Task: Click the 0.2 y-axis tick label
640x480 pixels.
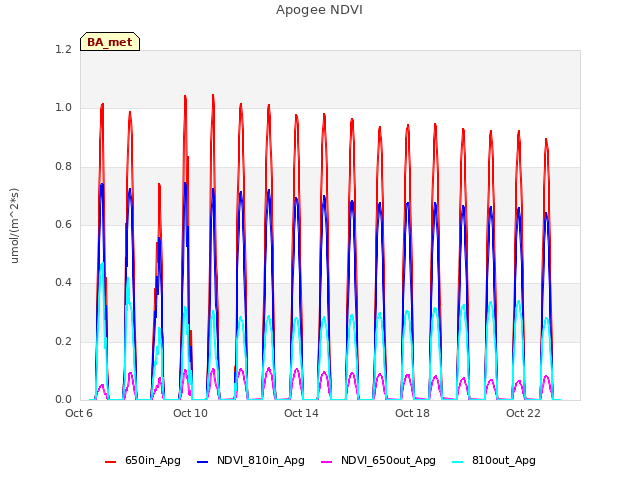Action: [63, 342]
